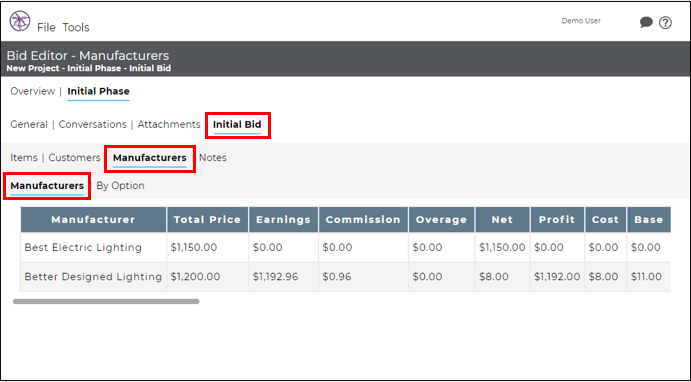The width and height of the screenshot is (691, 382).
Task: Sort by the Overage column header
Action: pyautogui.click(x=442, y=219)
